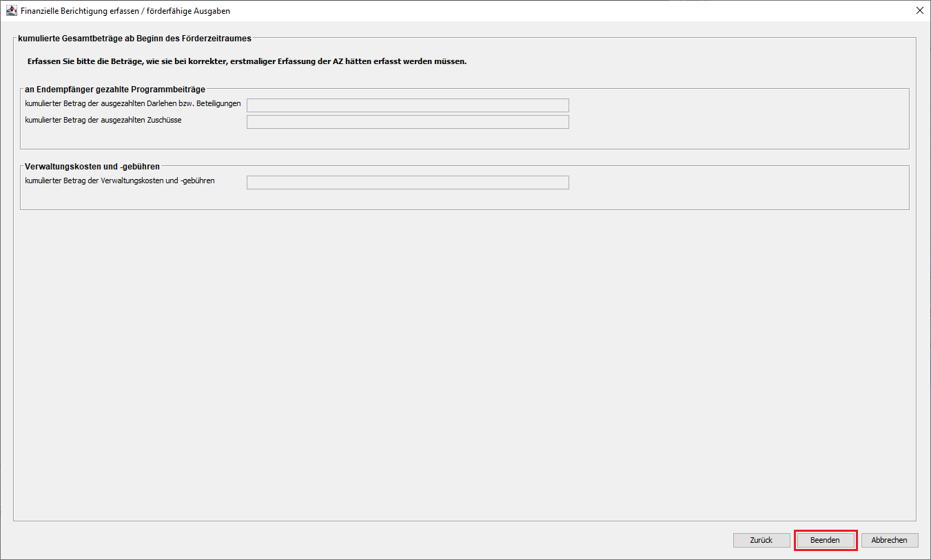
Task: Click the bold 'Verwaltungskosten und -gebühren' group heading
Action: (x=92, y=167)
